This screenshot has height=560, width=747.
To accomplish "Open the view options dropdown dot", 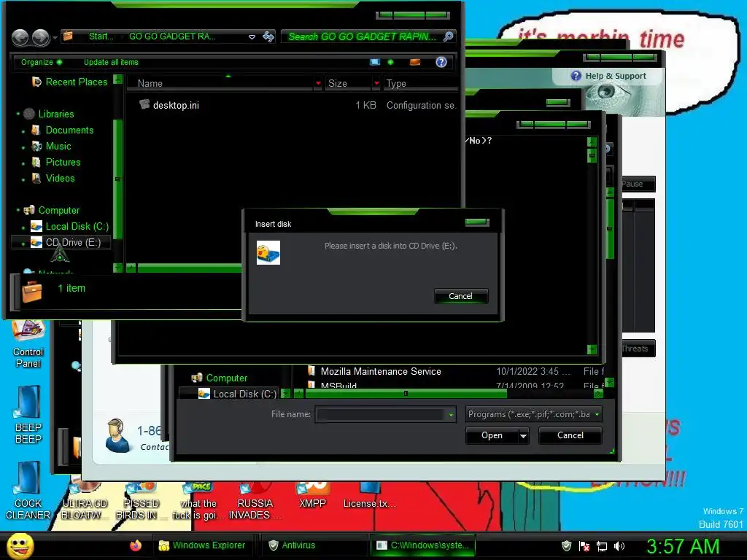I will point(390,62).
